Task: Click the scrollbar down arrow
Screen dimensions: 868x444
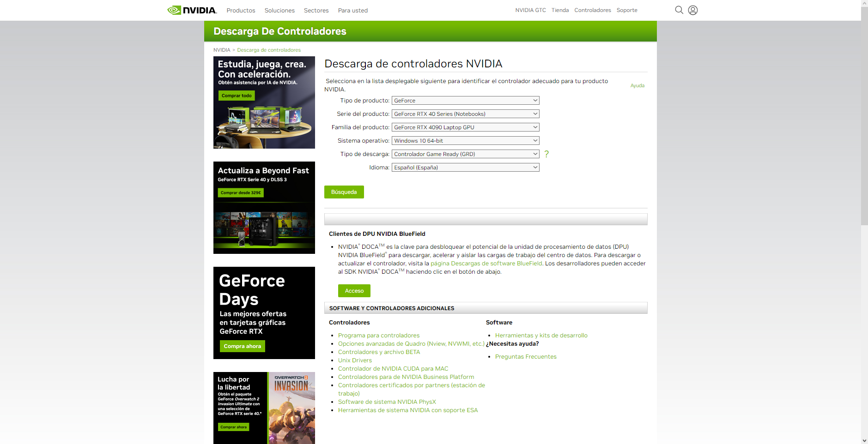Action: tap(864, 440)
